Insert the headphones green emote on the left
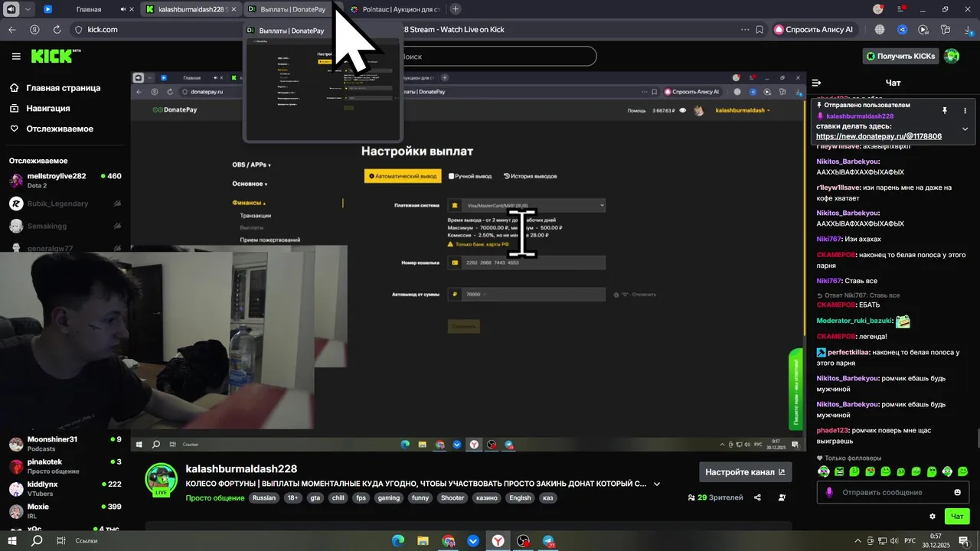Image resolution: width=980 pixels, height=551 pixels. pos(824,471)
